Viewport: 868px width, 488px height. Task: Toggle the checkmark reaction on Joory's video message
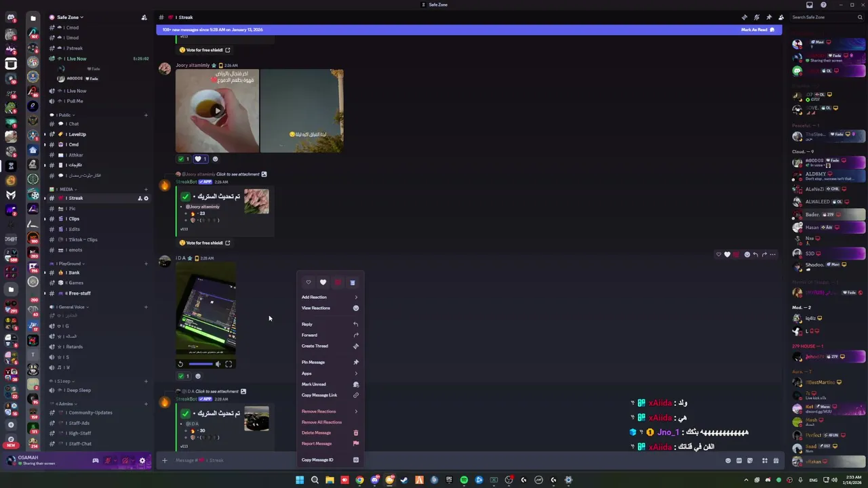point(183,159)
